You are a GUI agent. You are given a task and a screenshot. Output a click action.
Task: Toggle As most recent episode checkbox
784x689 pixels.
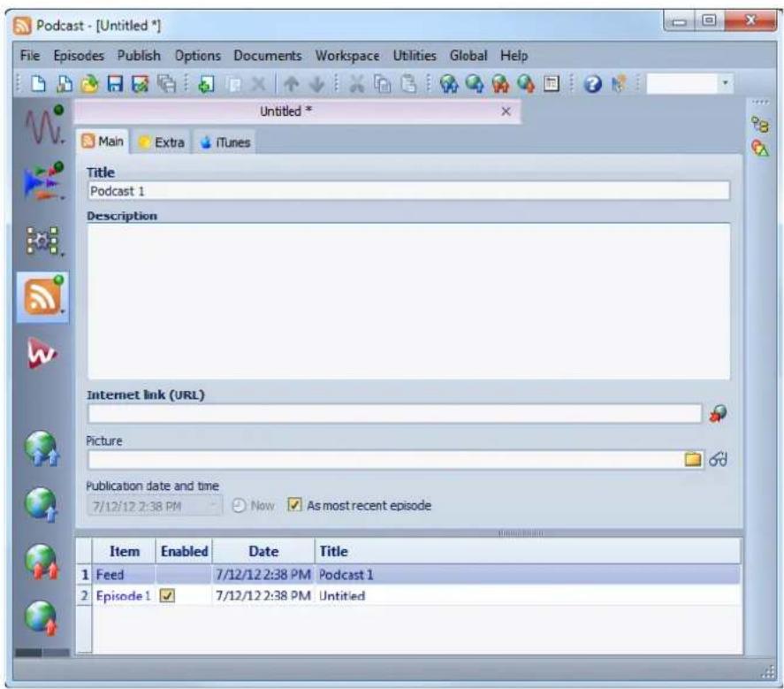[294, 505]
